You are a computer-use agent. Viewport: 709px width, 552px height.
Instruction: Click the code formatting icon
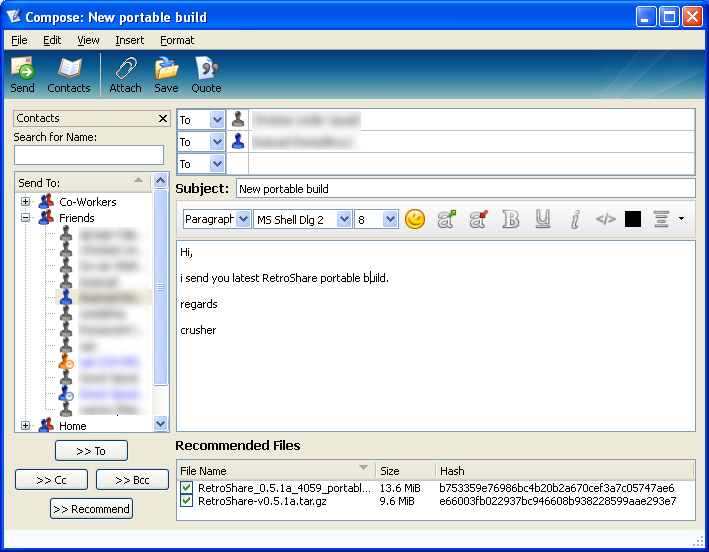605,220
